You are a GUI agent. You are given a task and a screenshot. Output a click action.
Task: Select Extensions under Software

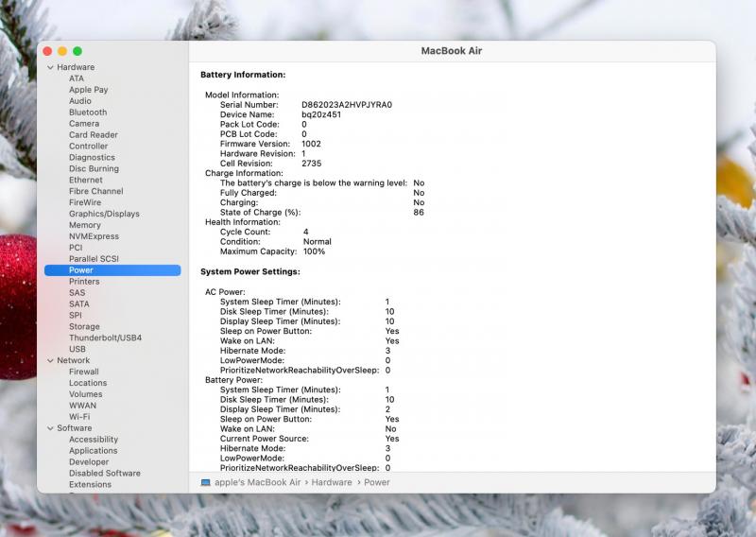90,484
